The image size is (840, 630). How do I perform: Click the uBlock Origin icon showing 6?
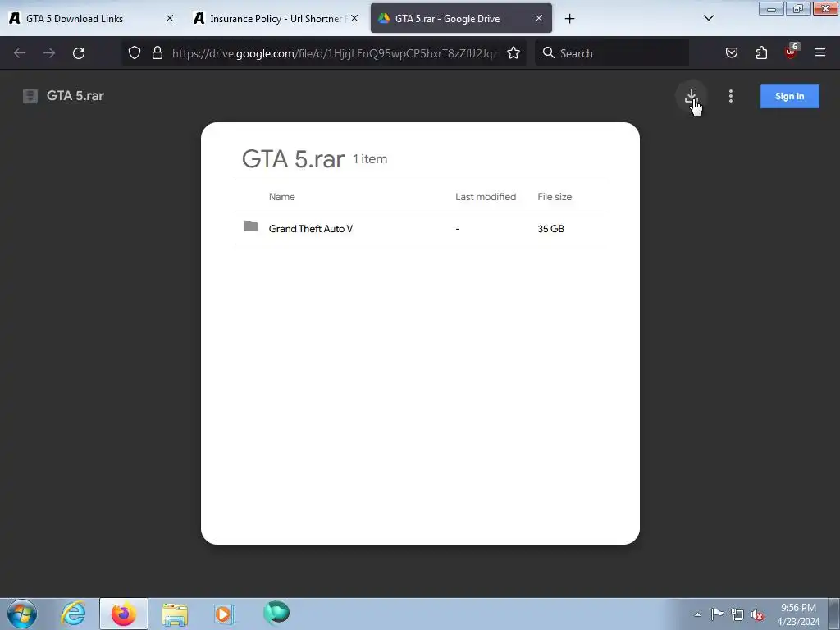click(792, 52)
